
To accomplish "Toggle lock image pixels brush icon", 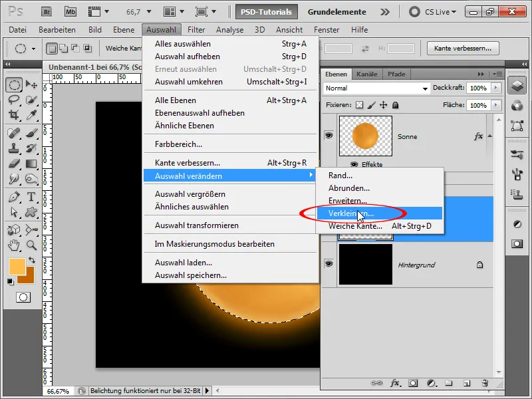I will point(371,105).
